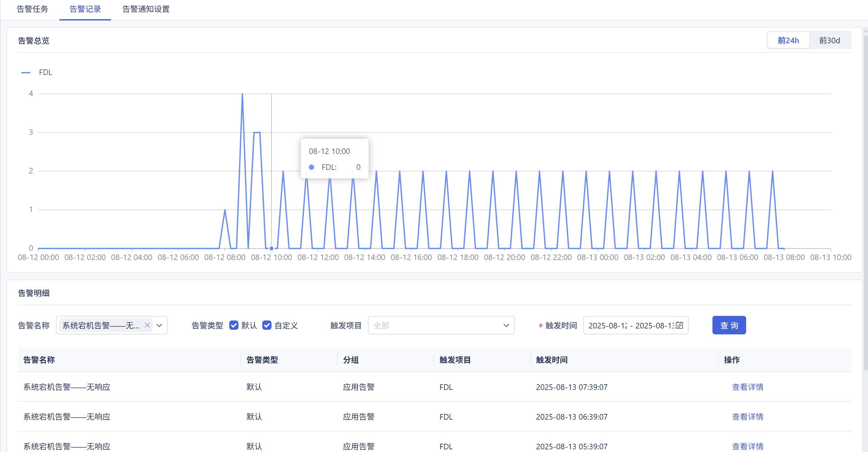Click the 触发时间 table column header
This screenshot has width=868, height=452.
pos(552,359)
